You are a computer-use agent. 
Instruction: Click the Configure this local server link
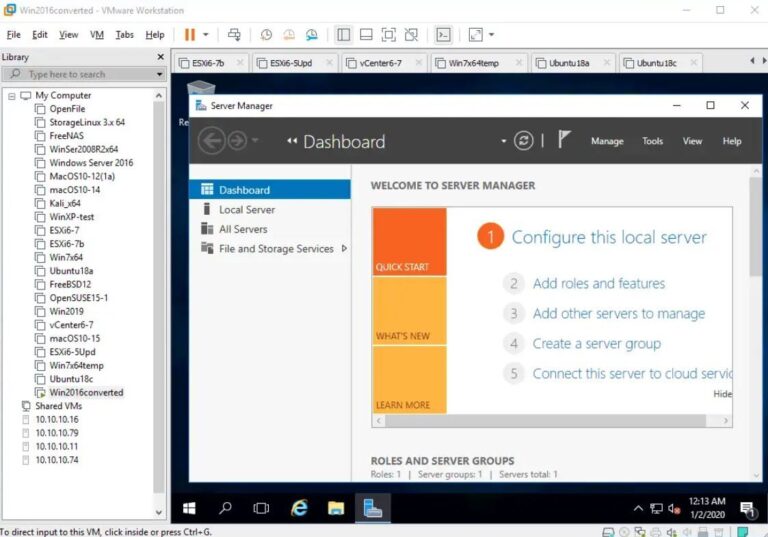[609, 237]
